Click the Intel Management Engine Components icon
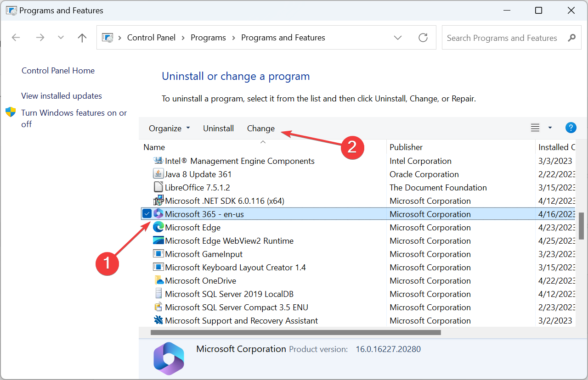Image resolution: width=588 pixels, height=380 pixels. pos(158,161)
